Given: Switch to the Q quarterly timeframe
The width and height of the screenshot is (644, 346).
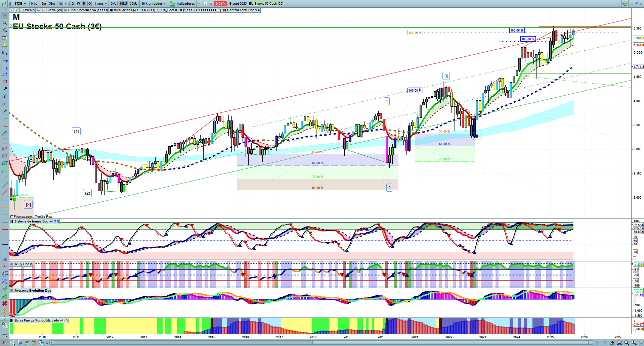Looking at the screenshot, I should [89, 4].
